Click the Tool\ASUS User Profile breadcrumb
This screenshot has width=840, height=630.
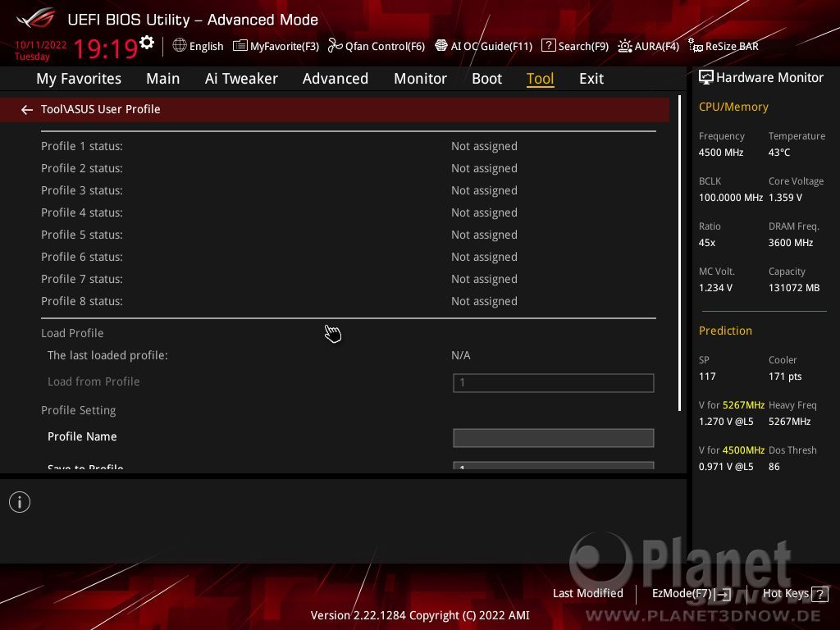101,109
